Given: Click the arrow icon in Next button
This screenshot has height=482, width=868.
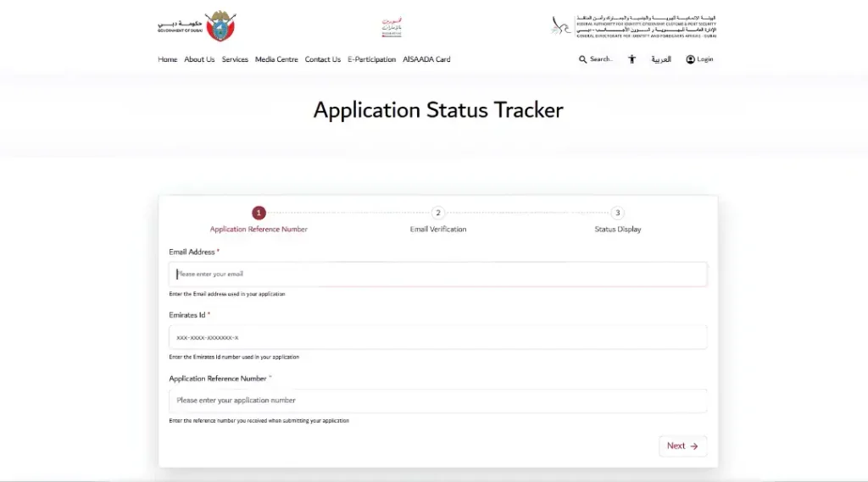Looking at the screenshot, I should tap(694, 446).
